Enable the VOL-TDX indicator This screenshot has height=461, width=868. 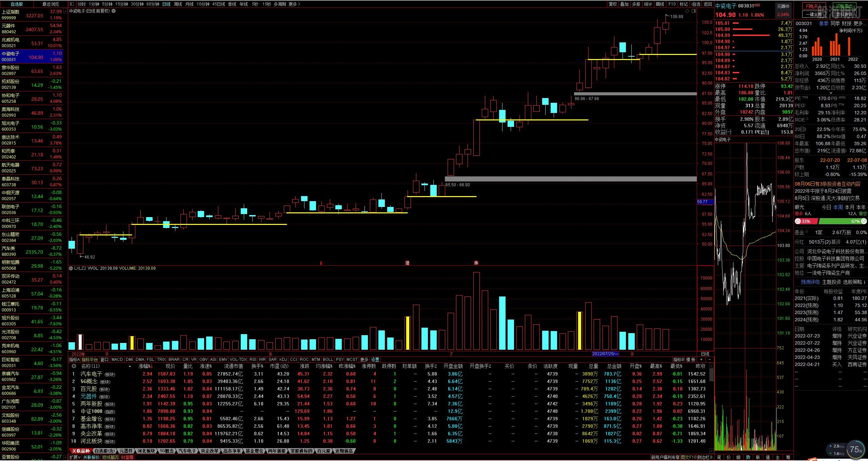(x=238, y=360)
